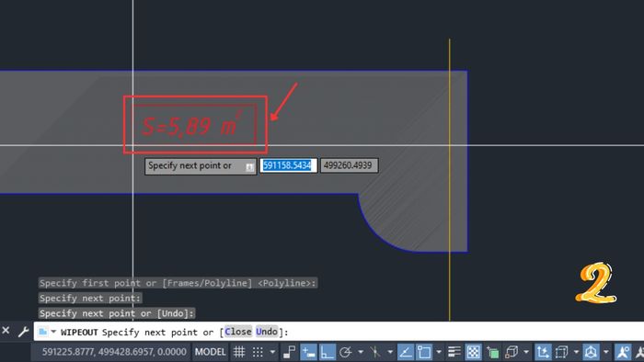Click history line 'Specify next point or [Undo]:'

[117, 313]
